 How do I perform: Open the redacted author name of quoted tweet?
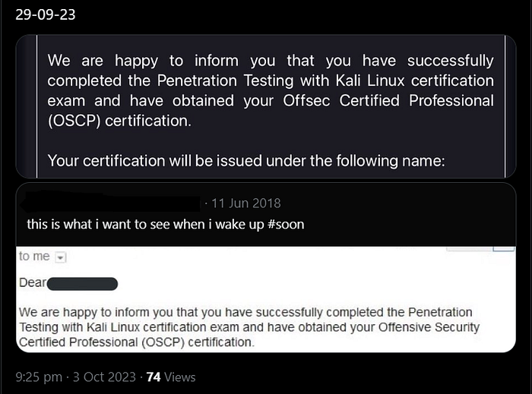click(x=110, y=203)
